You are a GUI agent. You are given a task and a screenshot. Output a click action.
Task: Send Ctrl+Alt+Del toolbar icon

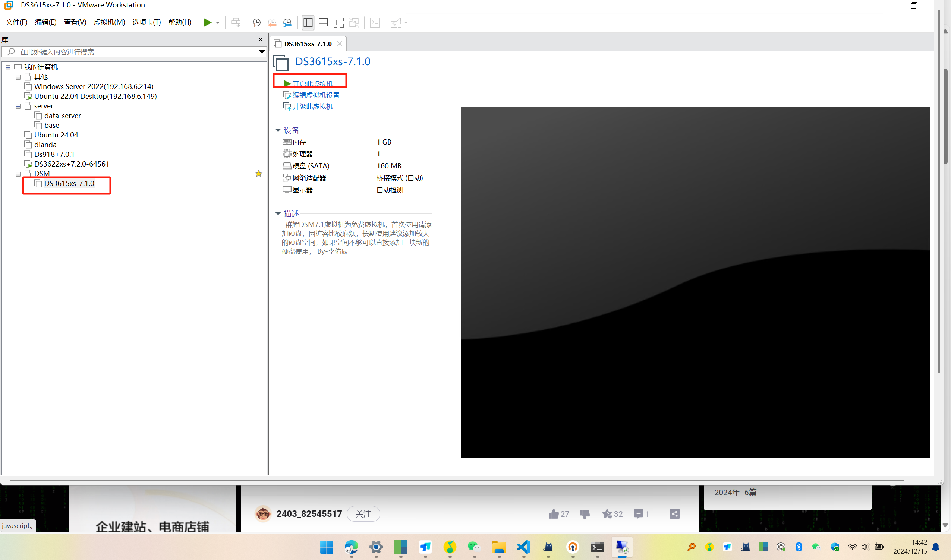point(236,23)
